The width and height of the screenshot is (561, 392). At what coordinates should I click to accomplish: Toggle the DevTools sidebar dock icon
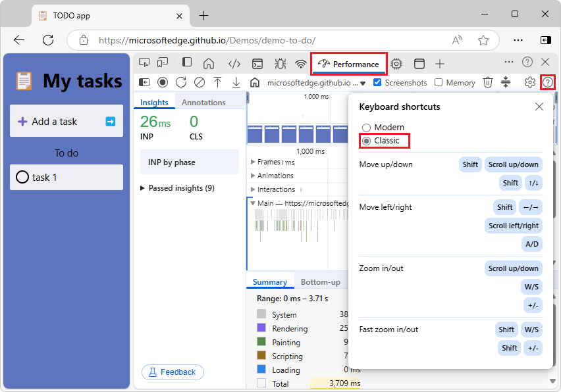pos(187,62)
